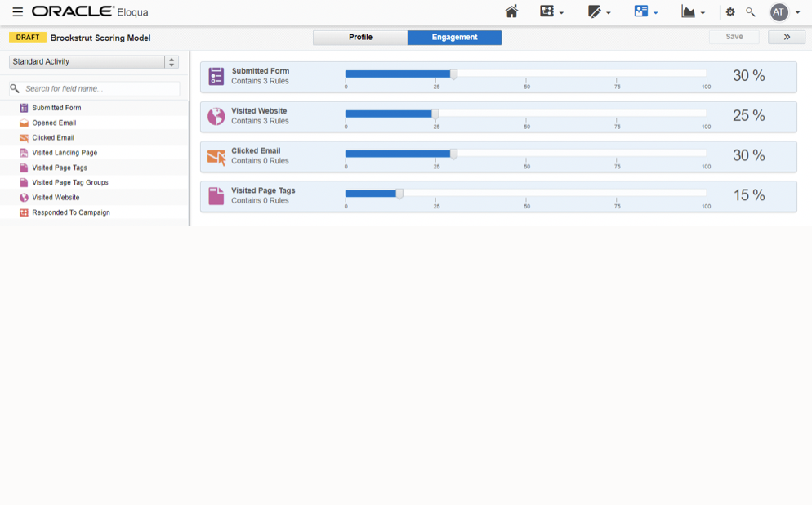Click the Clicked Email card title
The height and width of the screenshot is (505, 812).
(x=256, y=150)
